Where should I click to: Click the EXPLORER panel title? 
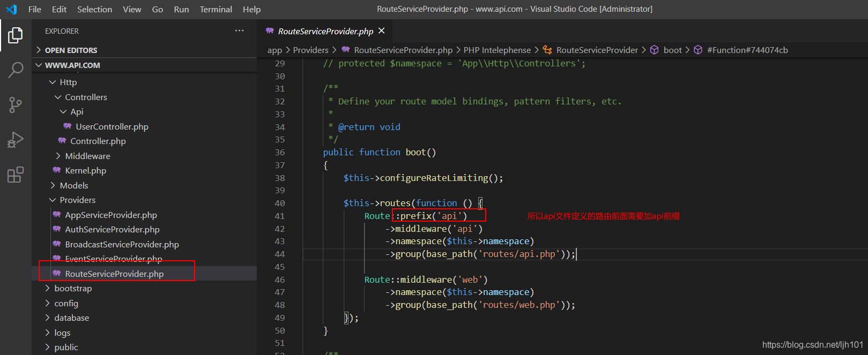click(x=62, y=31)
